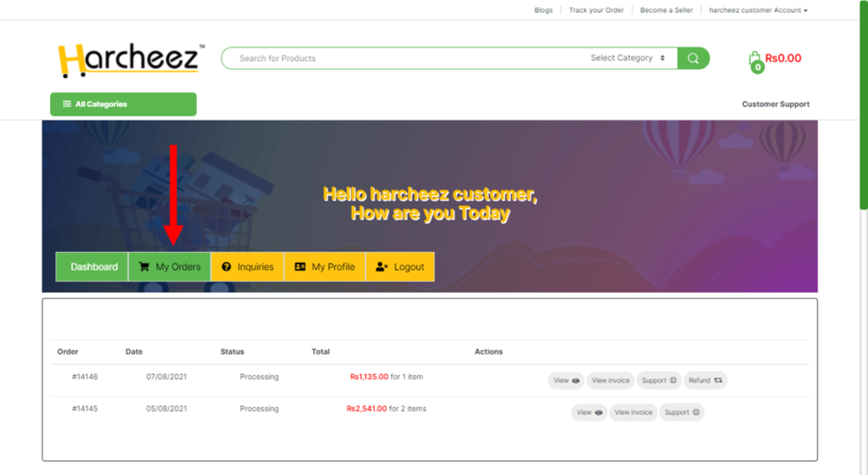
Task: Expand the All Categories menu
Action: pos(124,104)
